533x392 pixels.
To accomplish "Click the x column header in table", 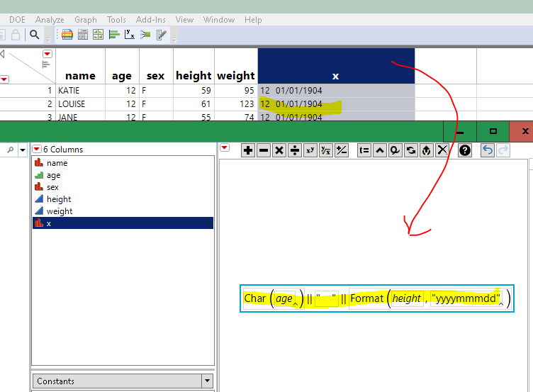I will pyautogui.click(x=336, y=66).
